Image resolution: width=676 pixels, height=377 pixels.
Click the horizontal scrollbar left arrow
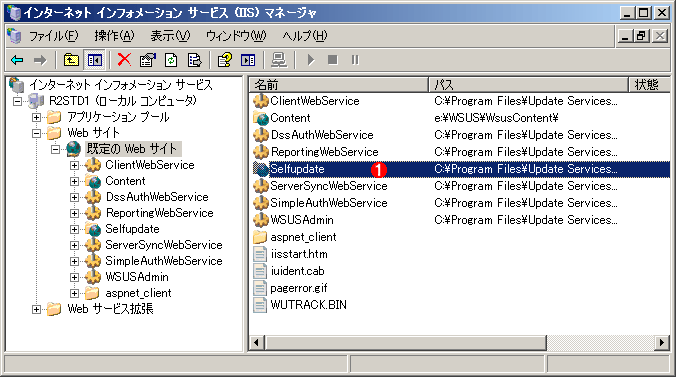[x=257, y=343]
